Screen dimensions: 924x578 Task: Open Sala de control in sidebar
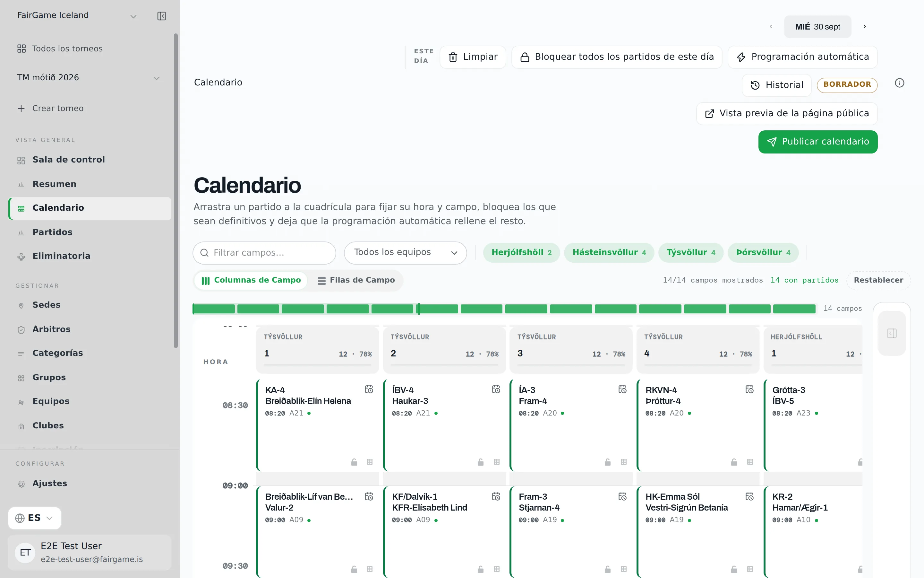90,160
